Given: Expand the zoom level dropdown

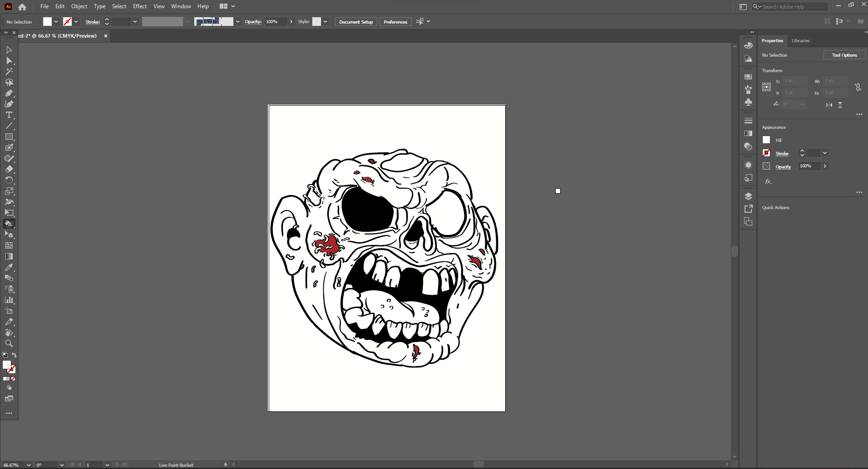Looking at the screenshot, I should (29, 465).
